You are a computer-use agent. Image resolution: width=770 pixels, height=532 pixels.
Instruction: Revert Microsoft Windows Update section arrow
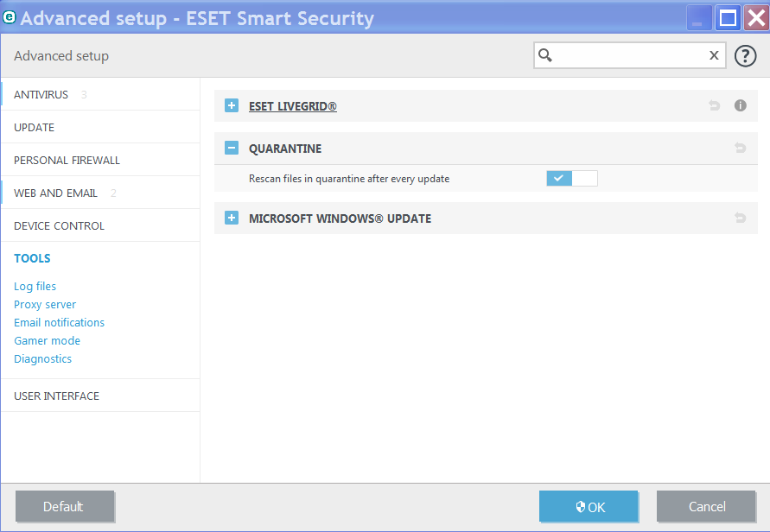(741, 218)
